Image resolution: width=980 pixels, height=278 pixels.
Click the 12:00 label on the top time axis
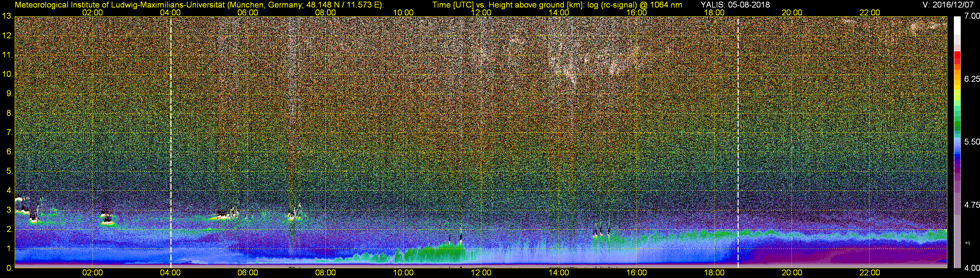coord(481,12)
